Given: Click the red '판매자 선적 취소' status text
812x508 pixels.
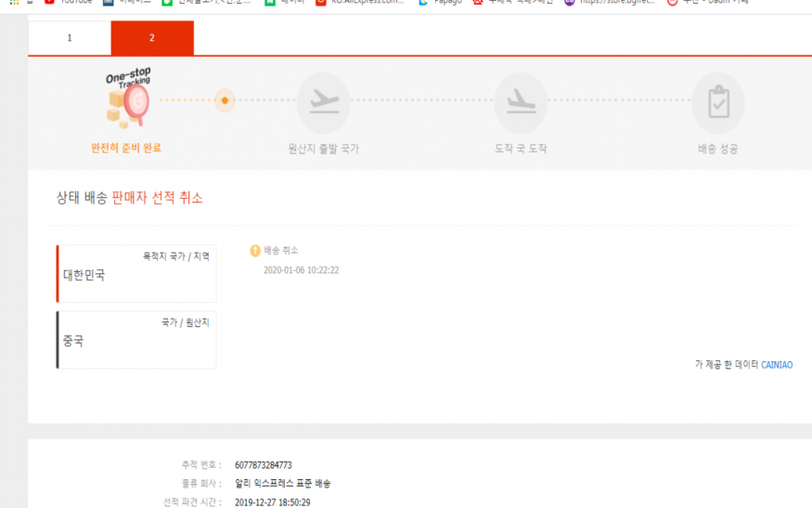Looking at the screenshot, I should [158, 198].
